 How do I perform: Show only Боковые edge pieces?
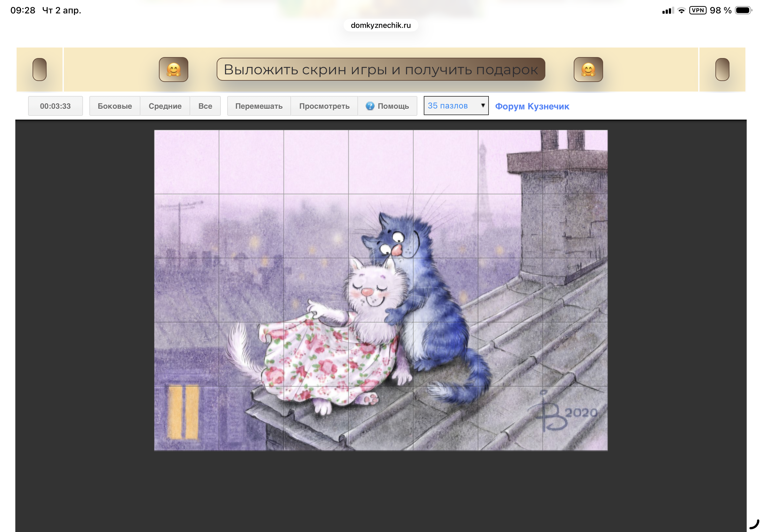(115, 106)
